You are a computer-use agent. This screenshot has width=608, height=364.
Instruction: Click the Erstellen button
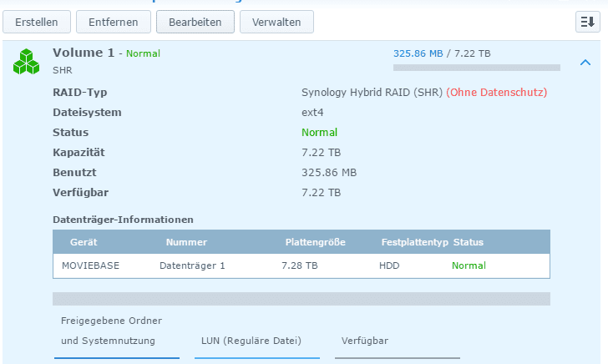tap(37, 22)
